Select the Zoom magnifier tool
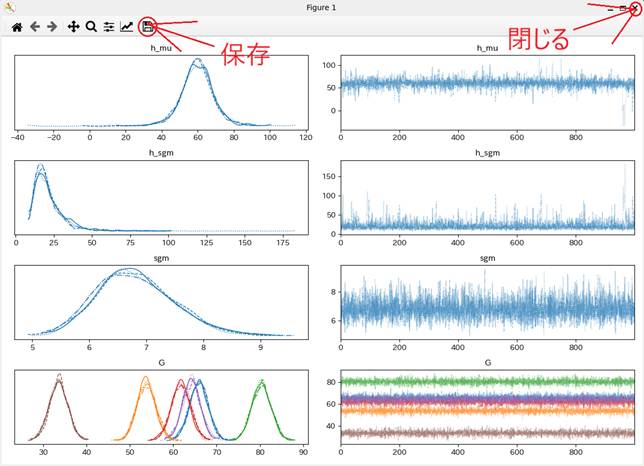The height and width of the screenshot is (466, 644). tap(91, 28)
